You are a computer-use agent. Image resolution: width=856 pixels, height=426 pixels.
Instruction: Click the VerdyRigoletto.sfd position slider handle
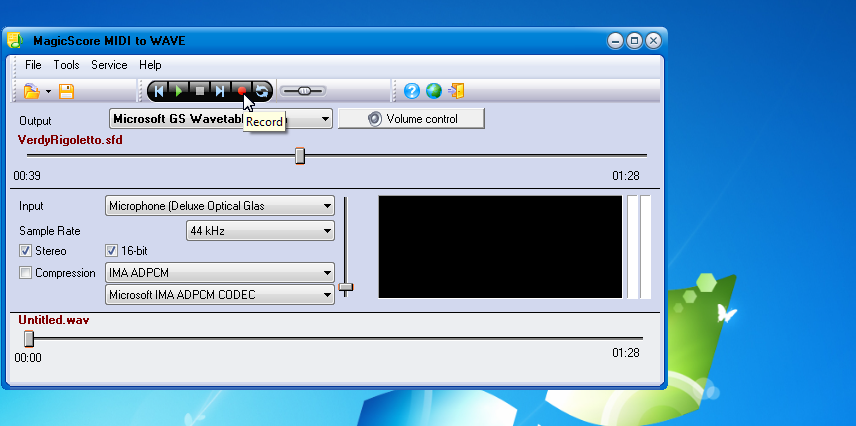coord(300,156)
